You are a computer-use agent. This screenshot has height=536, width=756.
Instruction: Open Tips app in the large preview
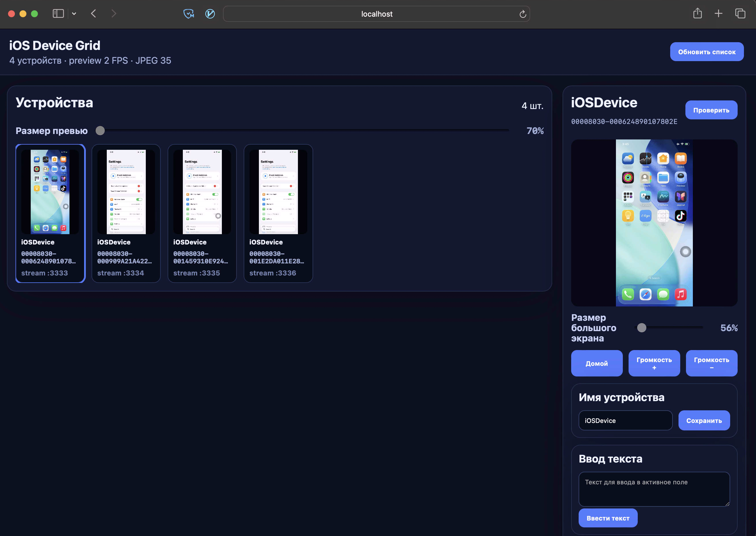(x=628, y=216)
